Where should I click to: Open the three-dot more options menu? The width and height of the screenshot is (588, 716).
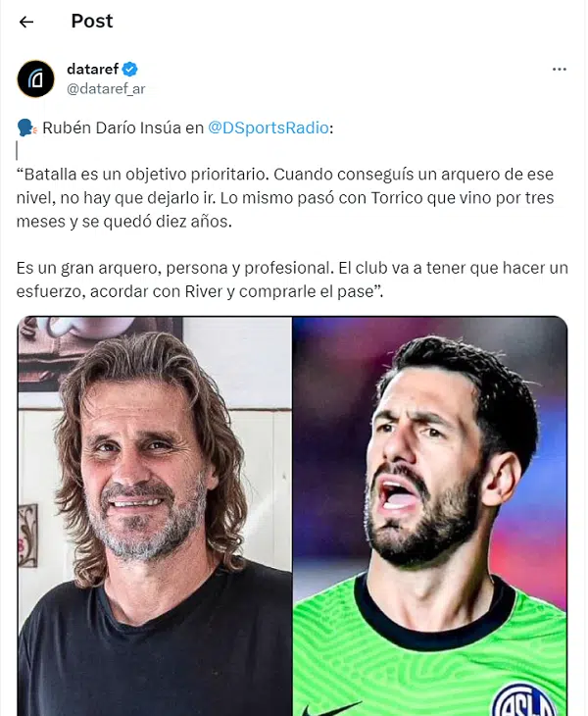coord(559,70)
